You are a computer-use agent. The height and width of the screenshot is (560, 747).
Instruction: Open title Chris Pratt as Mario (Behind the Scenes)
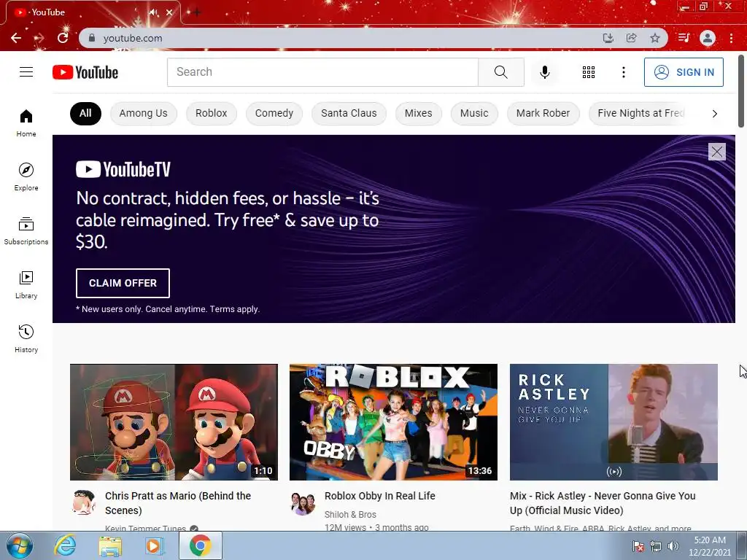[x=178, y=503]
